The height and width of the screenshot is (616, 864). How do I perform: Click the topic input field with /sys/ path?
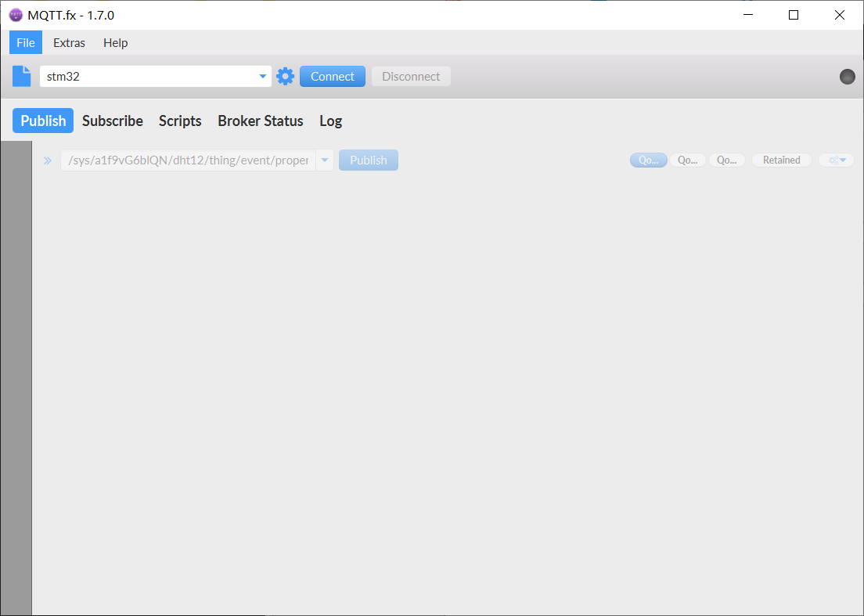coord(189,160)
